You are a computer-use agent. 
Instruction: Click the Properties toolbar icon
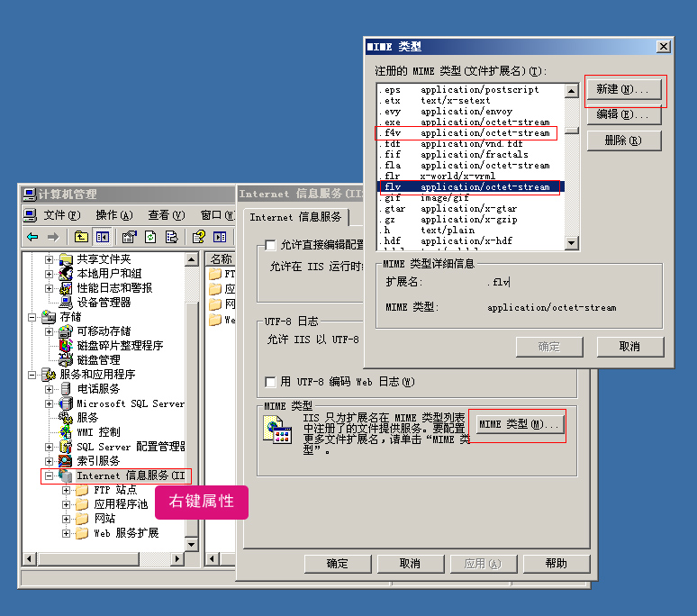click(x=129, y=237)
